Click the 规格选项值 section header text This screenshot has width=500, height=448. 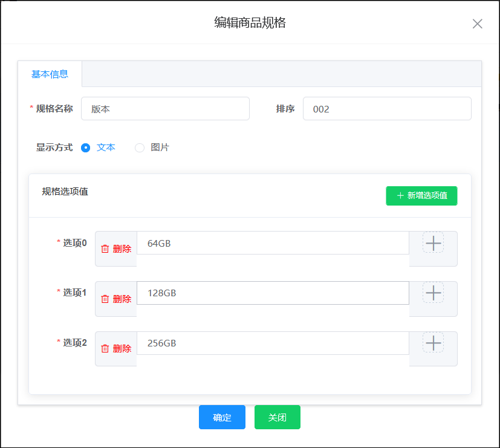tap(65, 192)
